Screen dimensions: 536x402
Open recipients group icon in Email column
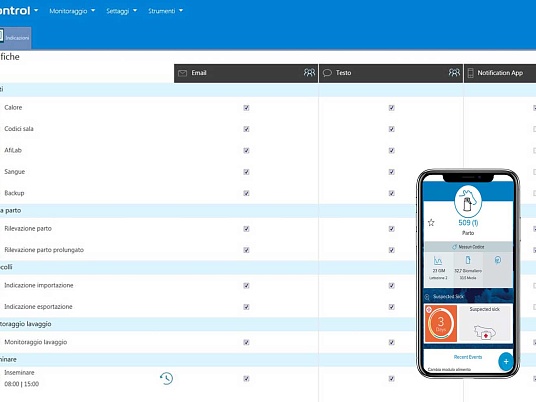(x=309, y=72)
